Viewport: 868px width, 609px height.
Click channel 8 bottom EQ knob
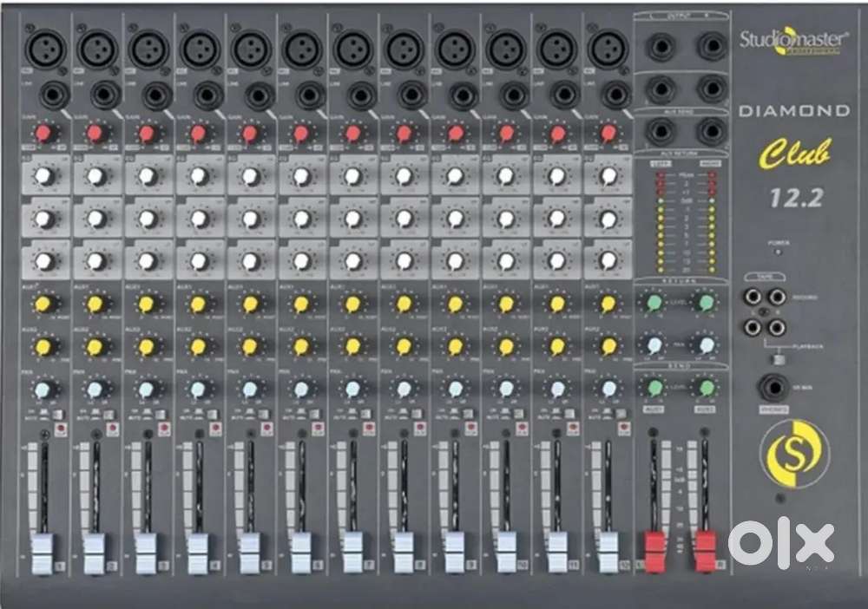point(404,260)
